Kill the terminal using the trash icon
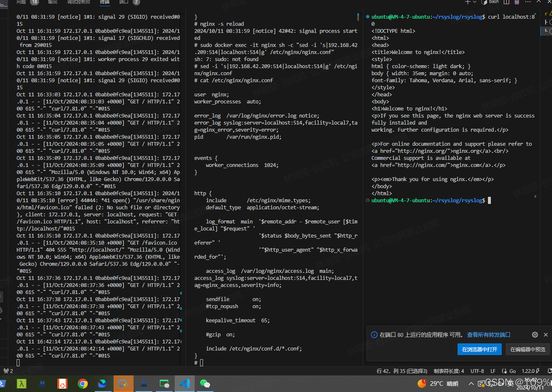This screenshot has width=552, height=392. tap(517, 2)
